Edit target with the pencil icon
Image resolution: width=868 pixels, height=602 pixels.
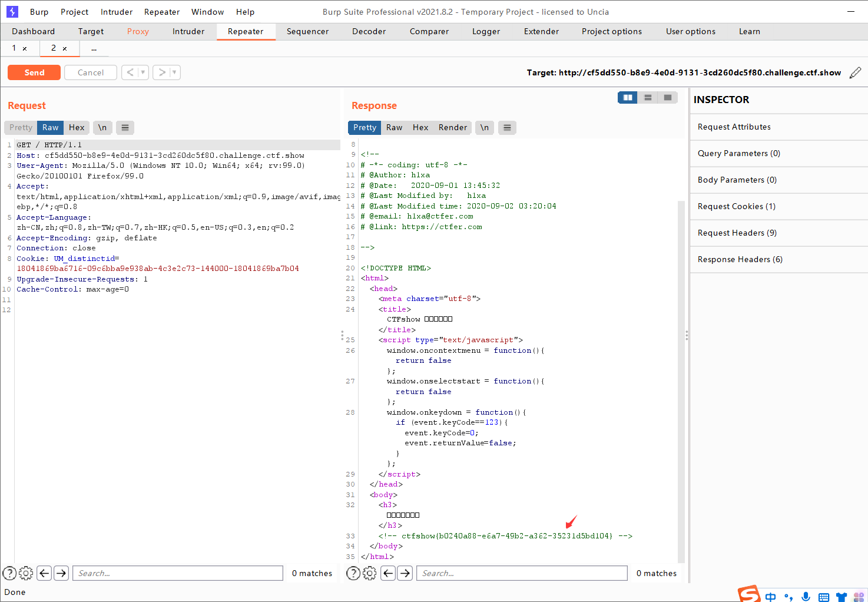click(x=856, y=73)
